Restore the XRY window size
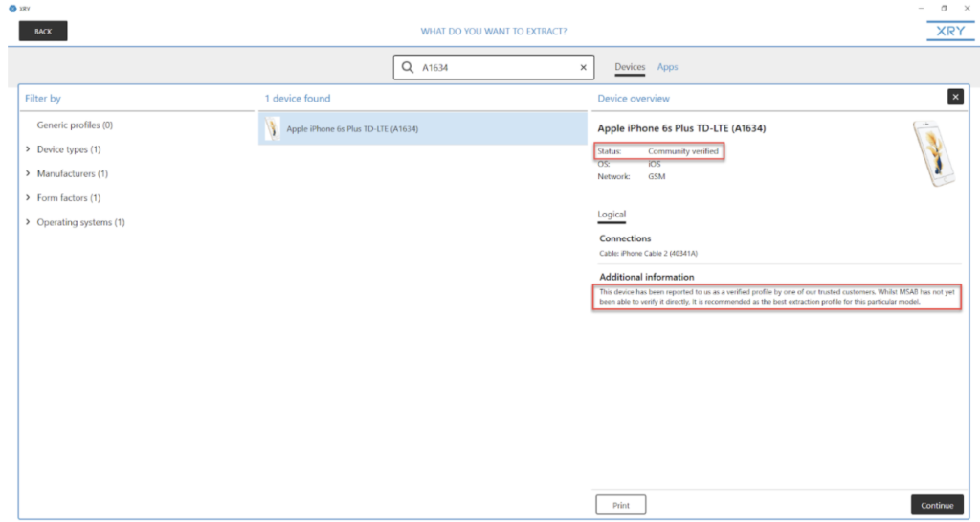 point(944,8)
